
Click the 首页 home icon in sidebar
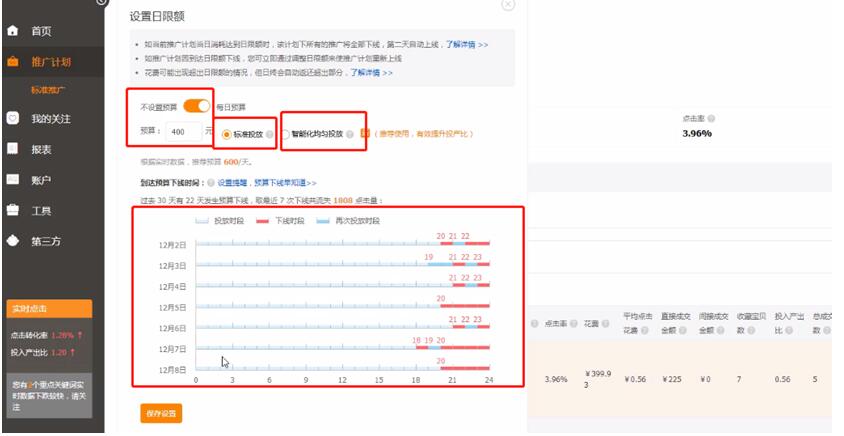(12, 31)
